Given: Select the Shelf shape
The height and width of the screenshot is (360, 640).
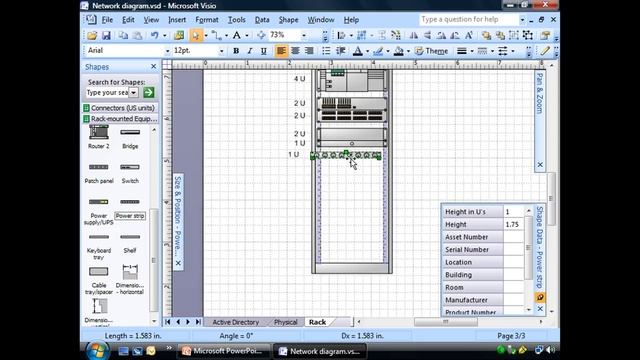Looking at the screenshot, I should coord(130,243).
